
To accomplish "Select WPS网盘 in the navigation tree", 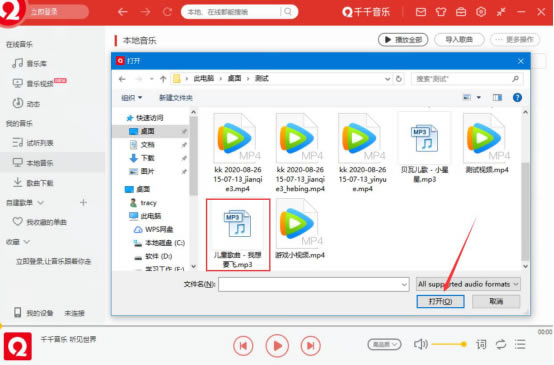I will click(x=154, y=229).
